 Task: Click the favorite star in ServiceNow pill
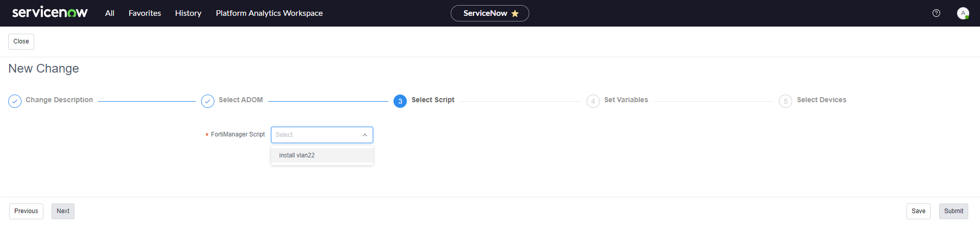coord(515,14)
